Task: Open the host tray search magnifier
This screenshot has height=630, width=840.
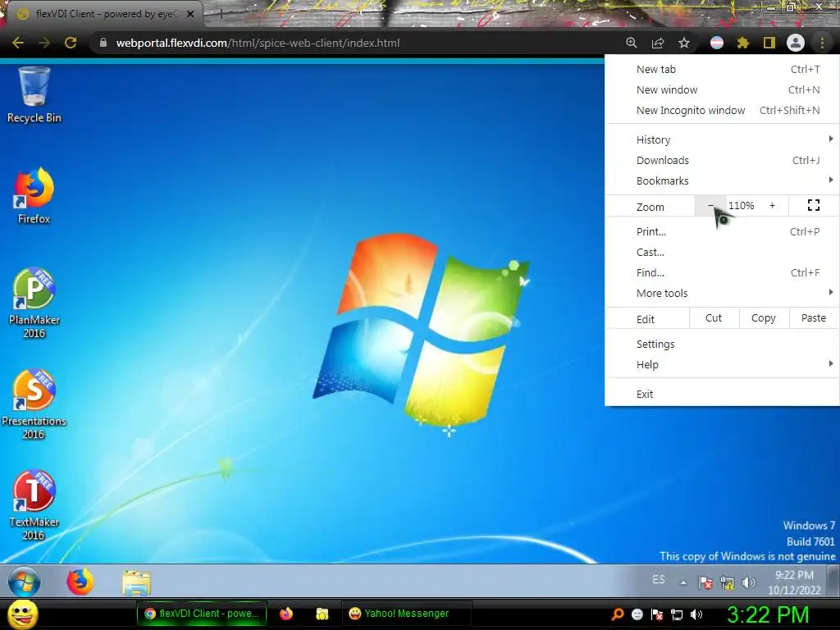Action: coord(617,614)
